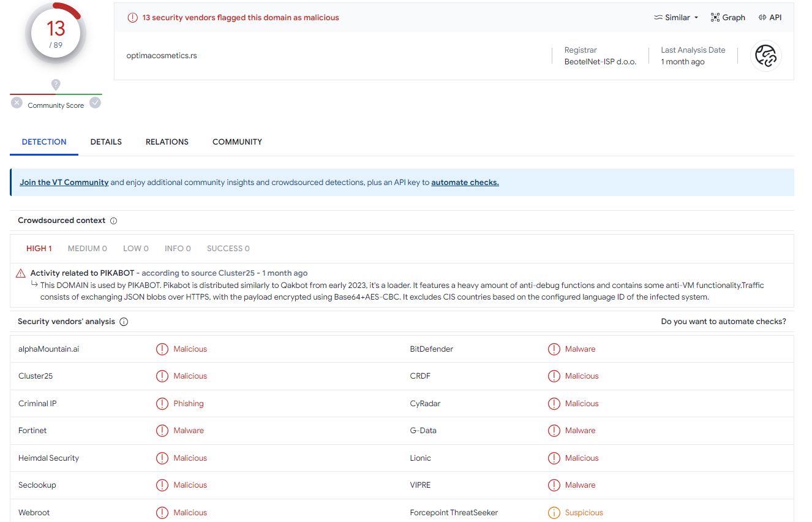Screen dimensions: 812x522
Task: Click the Heimdal Security vendor name
Action: point(48,458)
